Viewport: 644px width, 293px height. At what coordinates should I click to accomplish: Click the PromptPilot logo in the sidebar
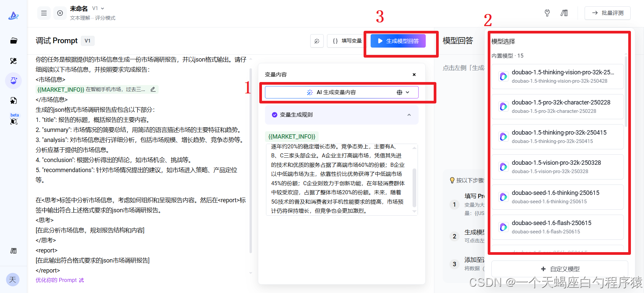(13, 15)
